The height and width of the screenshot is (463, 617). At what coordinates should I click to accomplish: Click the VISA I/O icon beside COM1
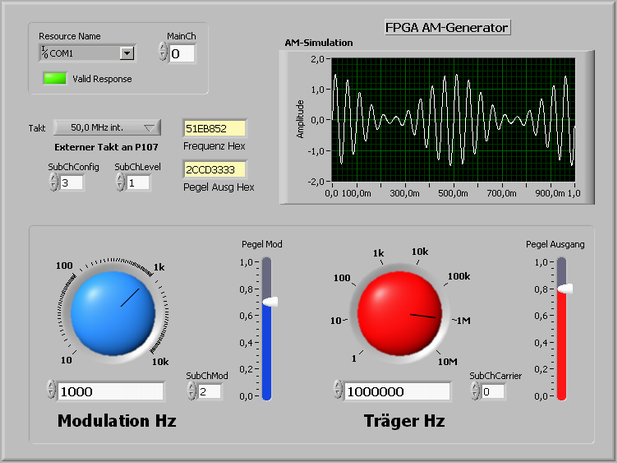point(44,53)
